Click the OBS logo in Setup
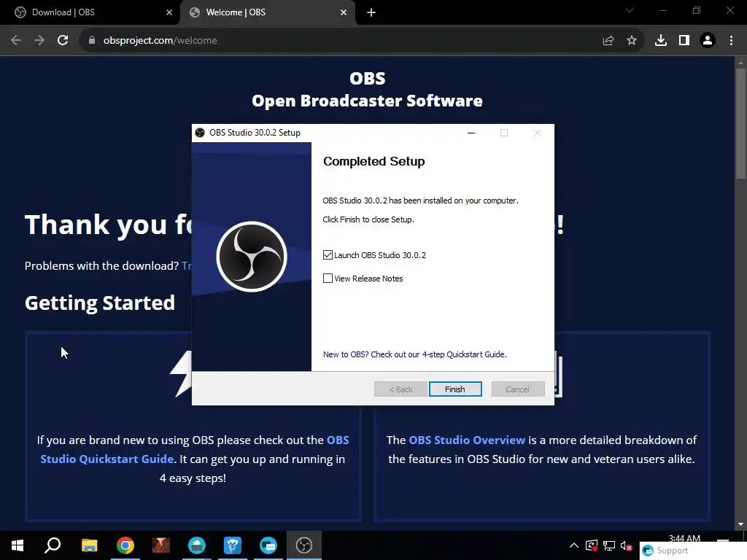 pyautogui.click(x=252, y=257)
